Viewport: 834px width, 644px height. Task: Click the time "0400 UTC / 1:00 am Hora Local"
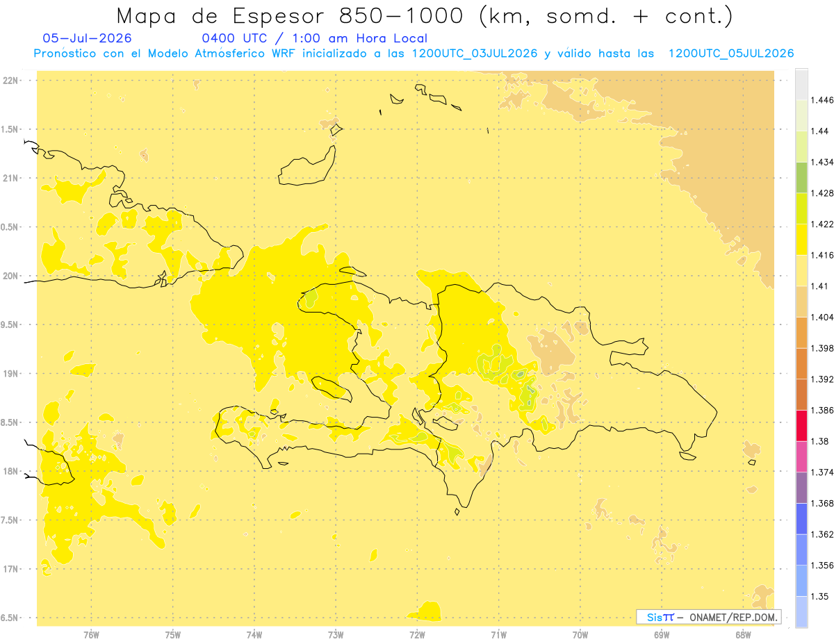point(314,38)
